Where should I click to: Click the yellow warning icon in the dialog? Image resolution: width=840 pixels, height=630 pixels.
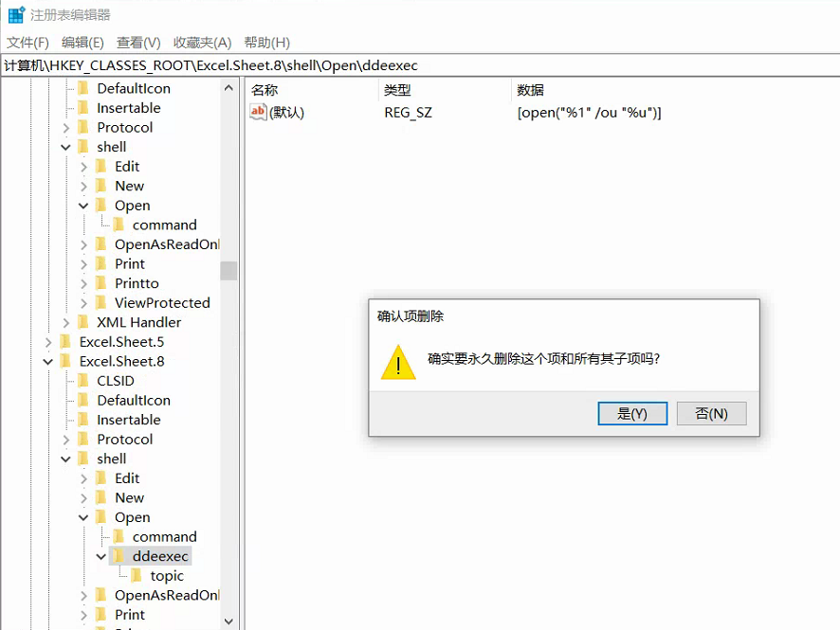point(398,363)
